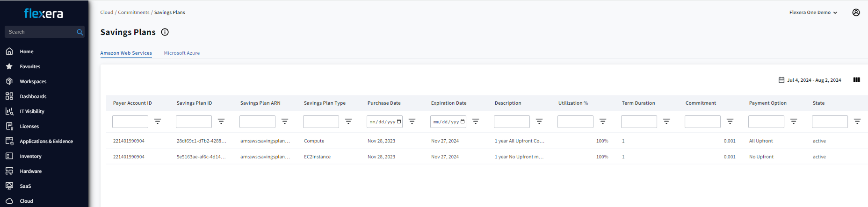Sort by Utilization % column header
The width and height of the screenshot is (868, 207).
(x=573, y=103)
